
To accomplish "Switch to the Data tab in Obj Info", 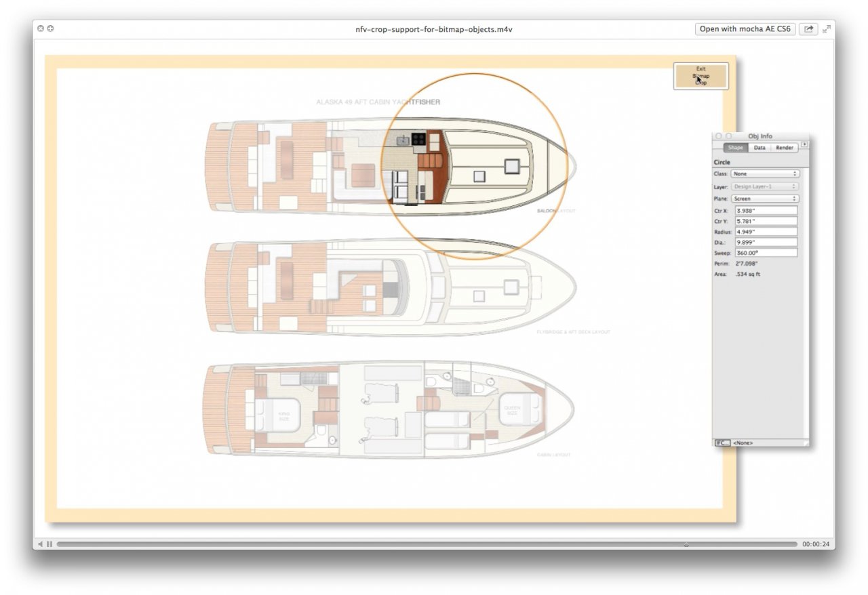I will (759, 148).
